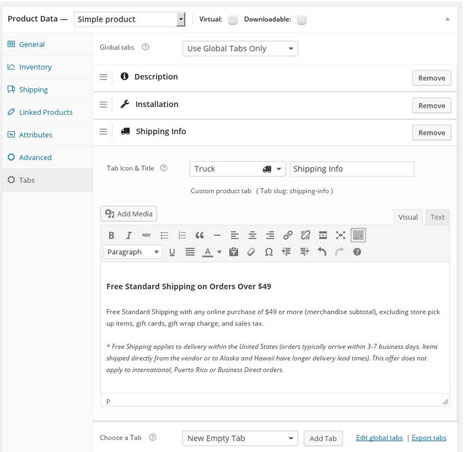
Task: Click the underline formatting icon
Action: point(172,252)
